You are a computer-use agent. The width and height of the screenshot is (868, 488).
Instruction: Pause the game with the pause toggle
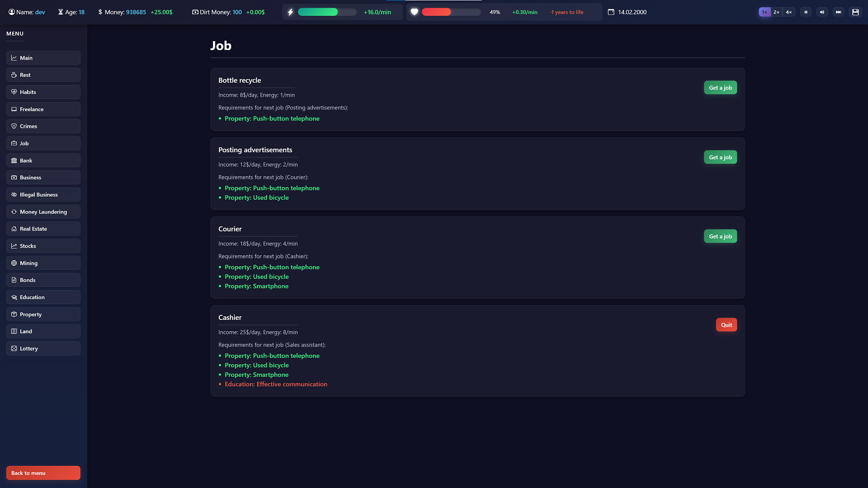click(806, 12)
